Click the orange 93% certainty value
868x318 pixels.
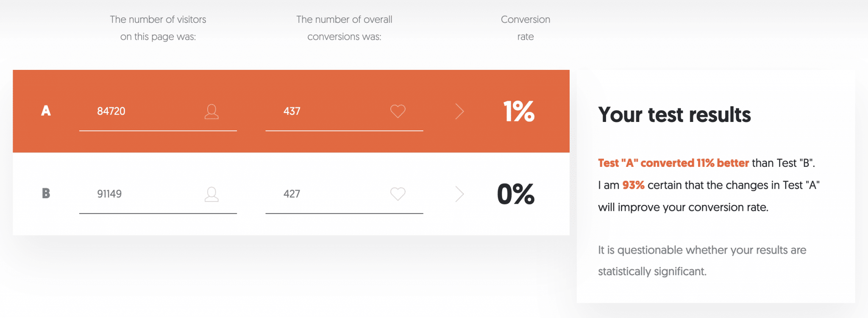[x=633, y=185]
